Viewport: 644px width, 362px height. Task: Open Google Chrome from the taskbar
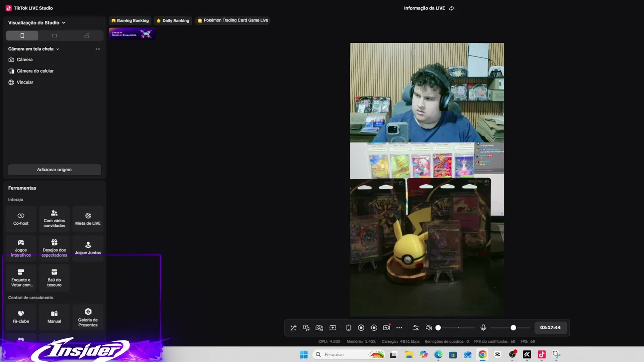482,355
